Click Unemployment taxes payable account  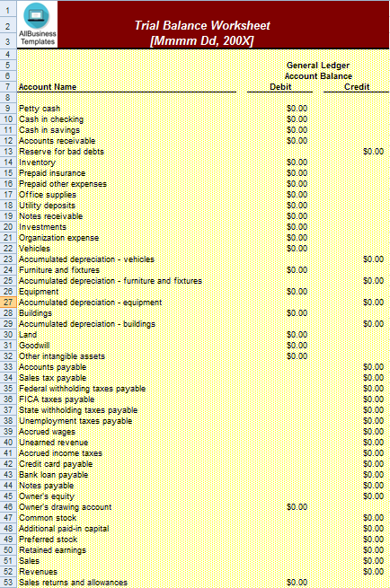pyautogui.click(x=75, y=421)
